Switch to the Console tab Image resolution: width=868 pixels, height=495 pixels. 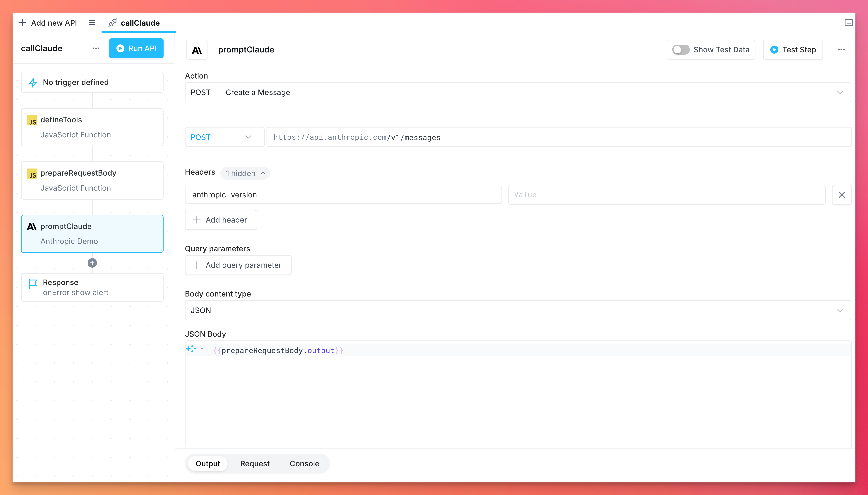[304, 464]
